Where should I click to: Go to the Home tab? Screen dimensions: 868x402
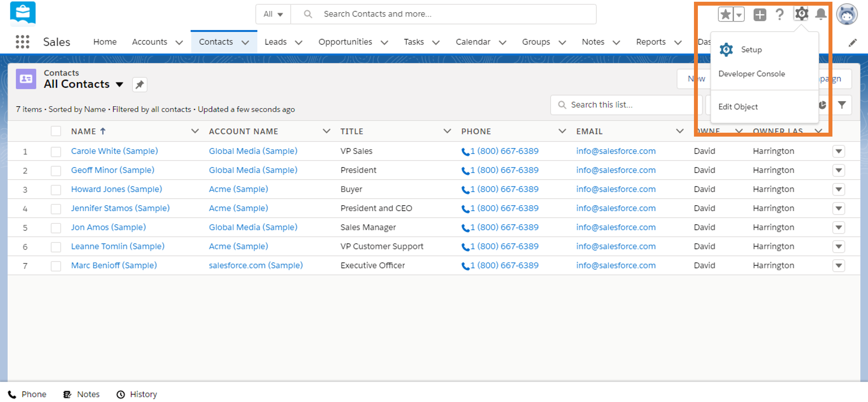pos(105,42)
